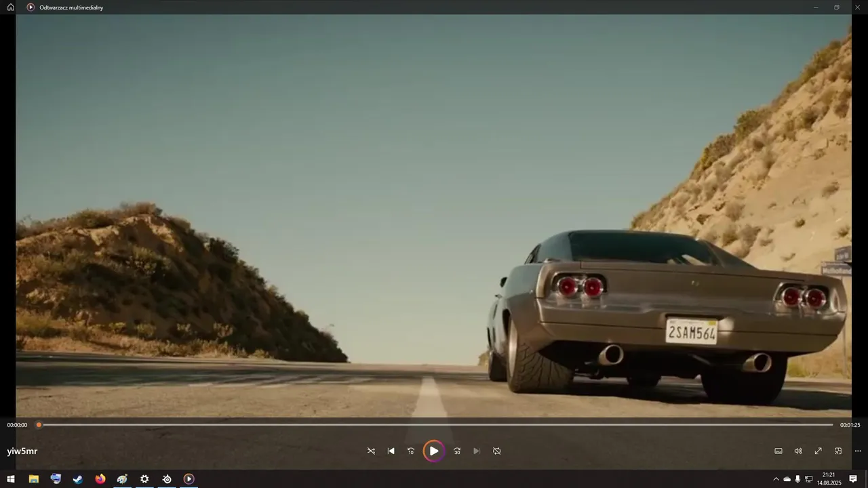This screenshot has width=868, height=488.
Task: Click the microphone tray icon
Action: (797, 479)
